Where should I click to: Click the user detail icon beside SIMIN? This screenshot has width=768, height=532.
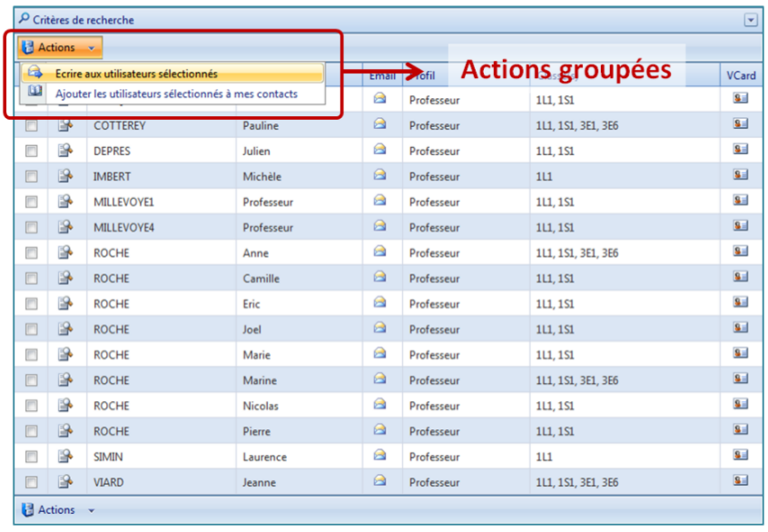(65, 457)
